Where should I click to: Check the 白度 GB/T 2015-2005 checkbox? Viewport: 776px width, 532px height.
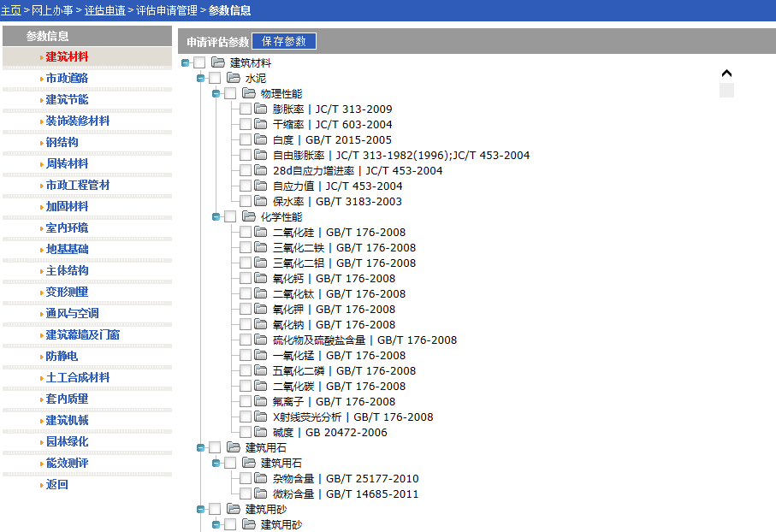click(246, 139)
